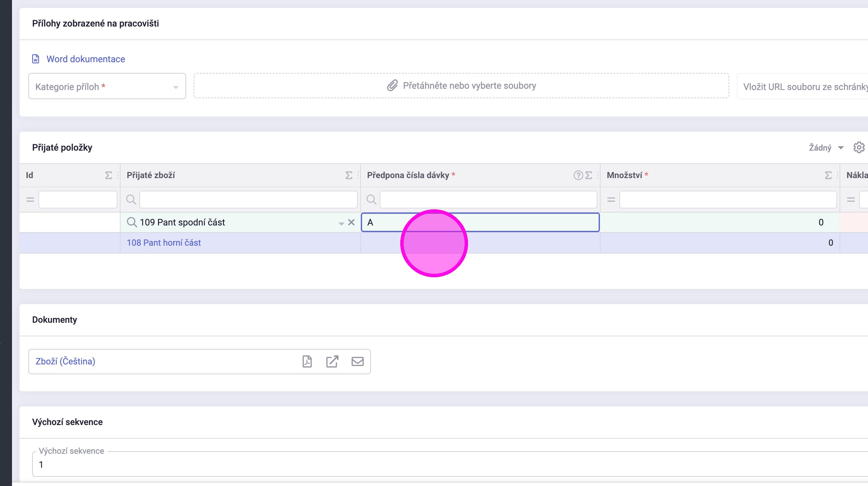Viewport: 868px width, 486px height.
Task: Click the Word document file icon
Action: coord(36,59)
